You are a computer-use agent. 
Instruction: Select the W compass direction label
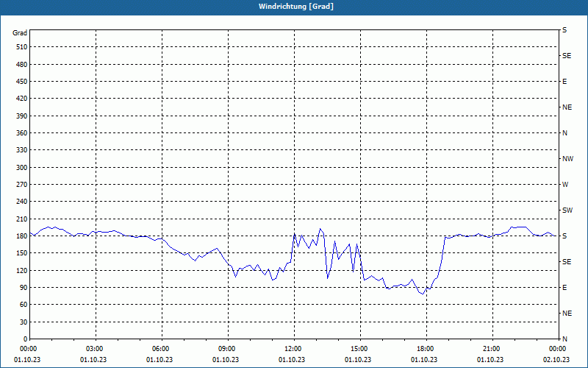[x=565, y=185]
